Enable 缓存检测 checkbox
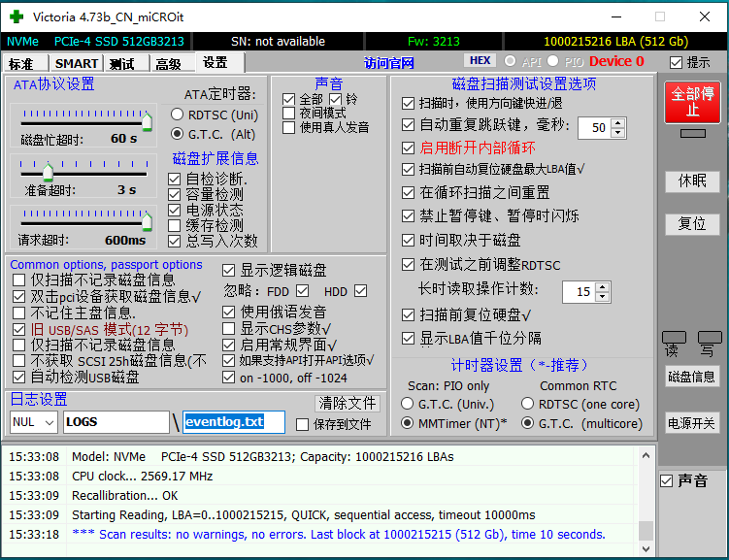 pyautogui.click(x=175, y=225)
